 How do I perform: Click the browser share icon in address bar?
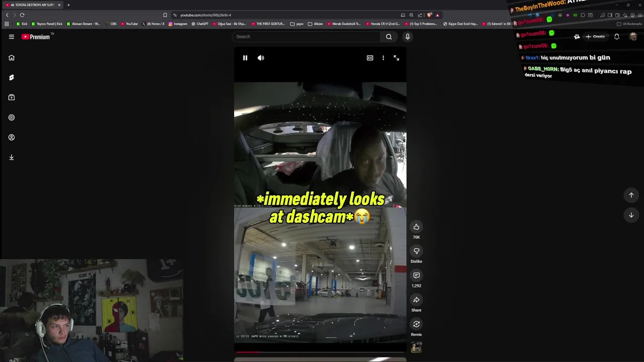click(x=420, y=15)
